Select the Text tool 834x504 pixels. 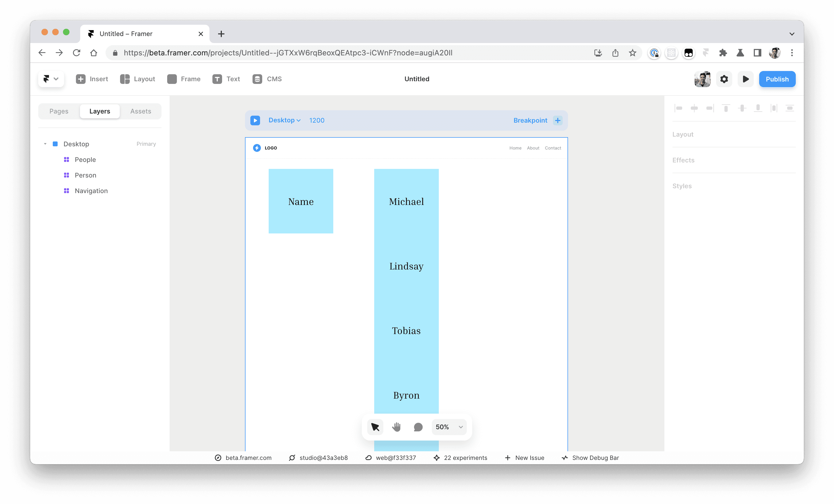[226, 79]
